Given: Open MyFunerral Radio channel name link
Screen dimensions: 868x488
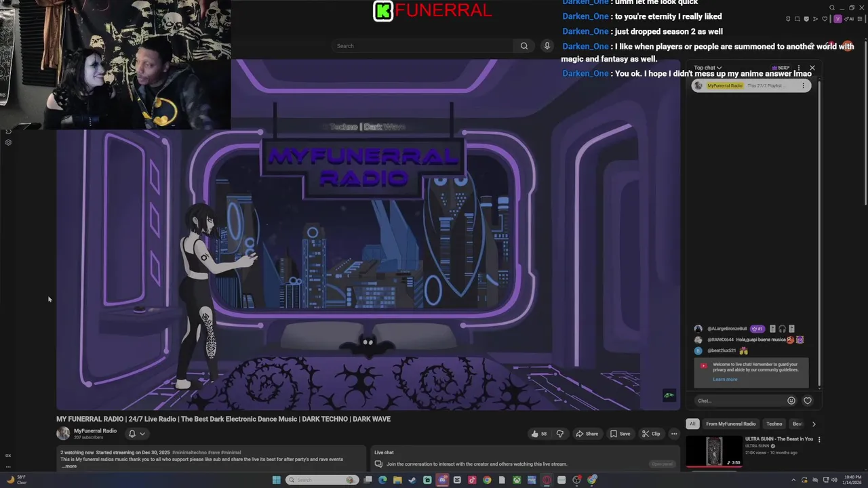Looking at the screenshot, I should (x=95, y=431).
